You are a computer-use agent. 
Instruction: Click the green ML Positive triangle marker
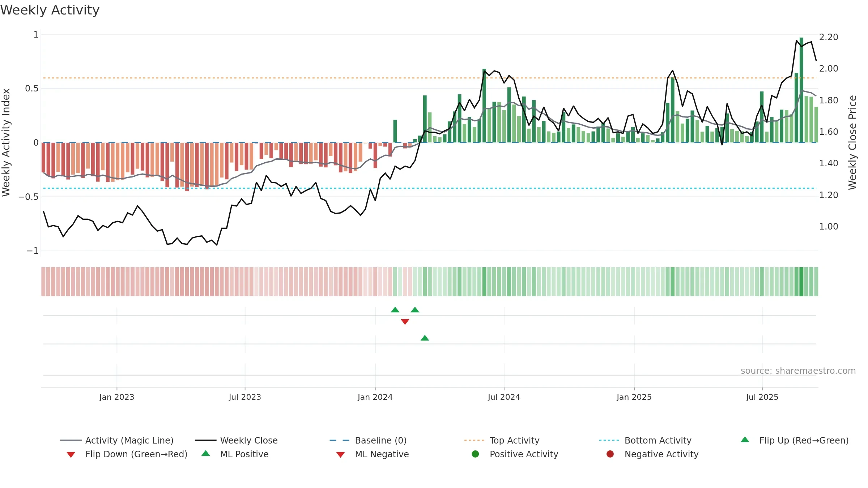425,338
